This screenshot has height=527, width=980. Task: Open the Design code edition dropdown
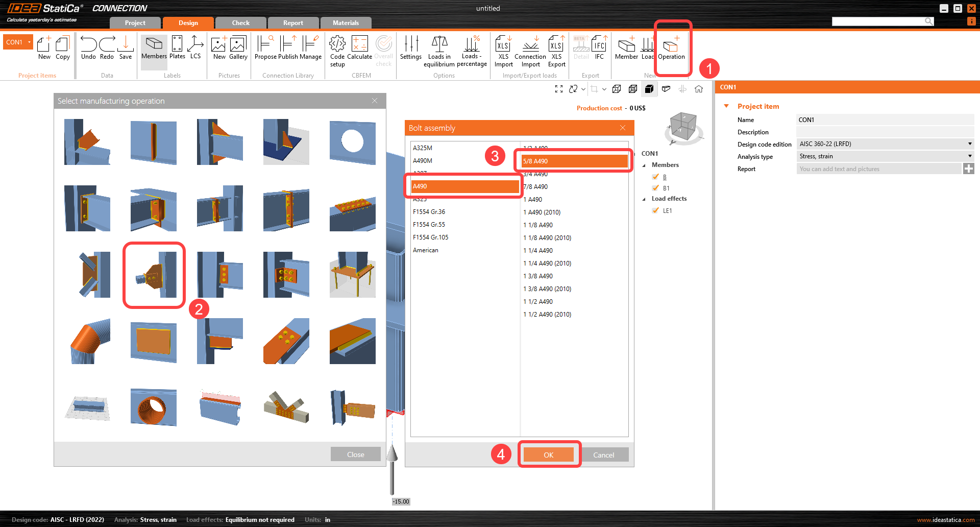(x=969, y=144)
